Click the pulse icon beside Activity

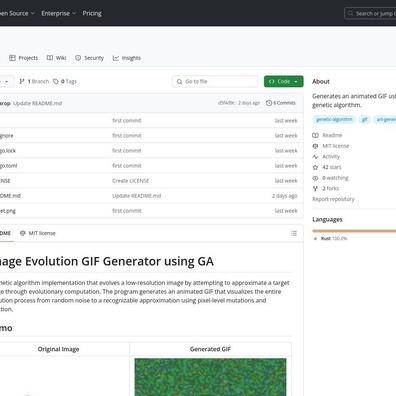315,157
